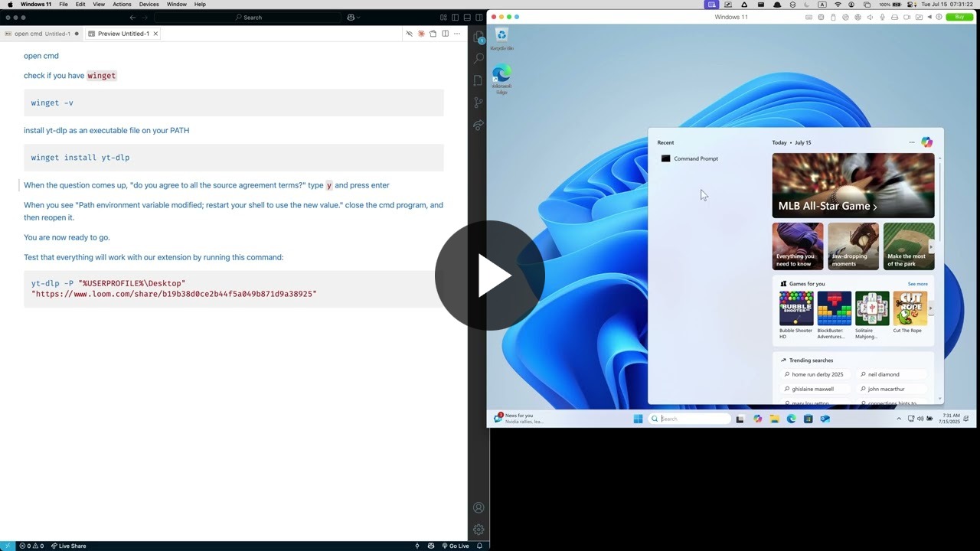Open the Search icon in VS Code activity bar
This screenshot has height=551, width=980.
click(x=479, y=58)
